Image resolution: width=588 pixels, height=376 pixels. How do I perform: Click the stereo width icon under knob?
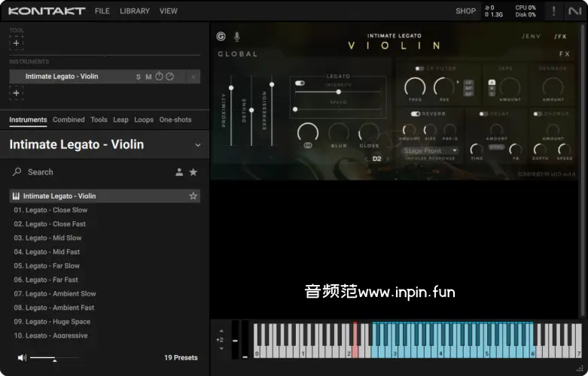point(308,145)
